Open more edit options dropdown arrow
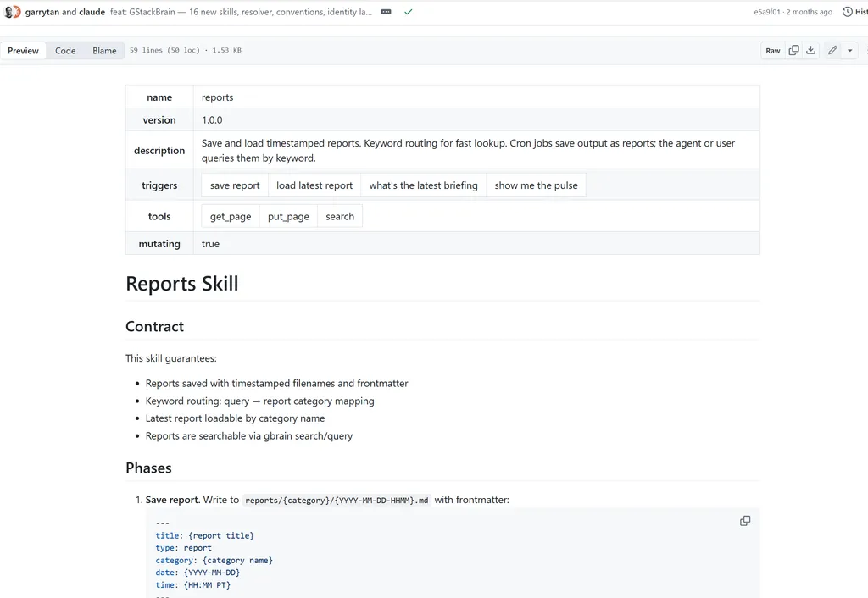 tap(849, 50)
